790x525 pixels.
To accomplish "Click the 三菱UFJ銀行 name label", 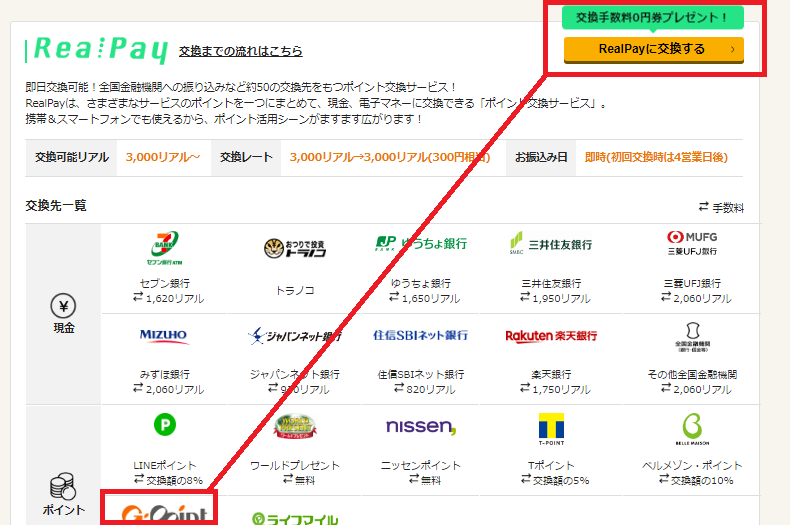I will (692, 283).
